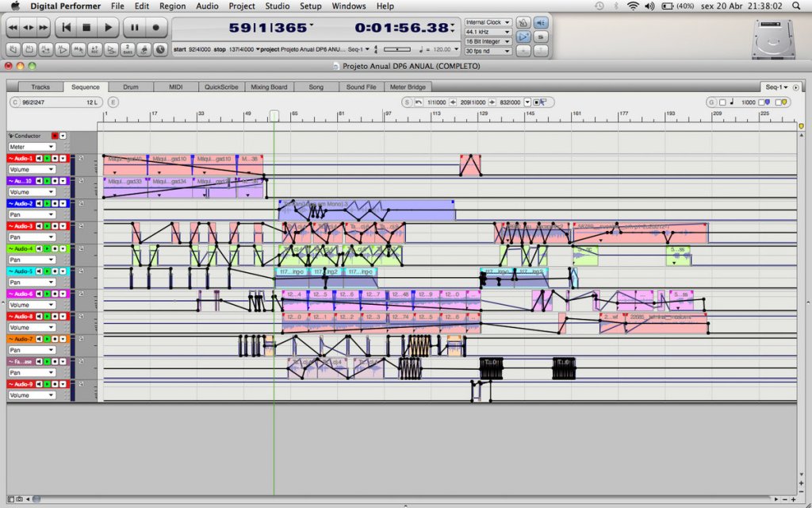Click the Seq-1 sequence selector button
The width and height of the screenshot is (812, 508).
[x=776, y=87]
